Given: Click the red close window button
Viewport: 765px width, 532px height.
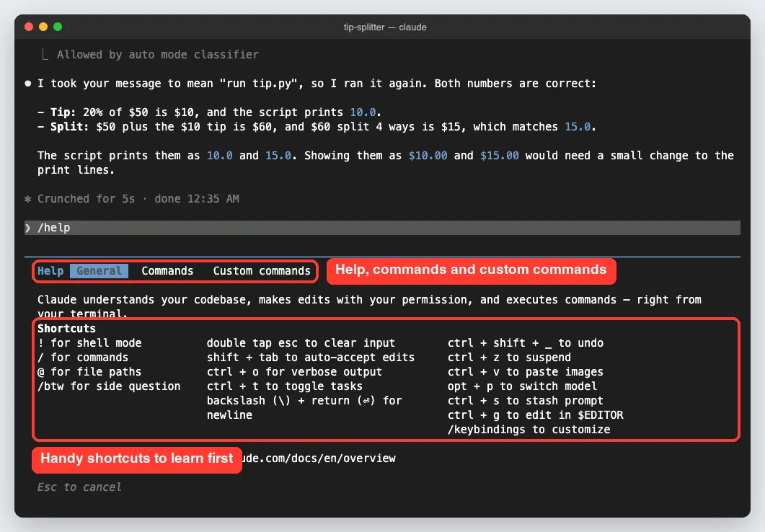Looking at the screenshot, I should tap(29, 27).
